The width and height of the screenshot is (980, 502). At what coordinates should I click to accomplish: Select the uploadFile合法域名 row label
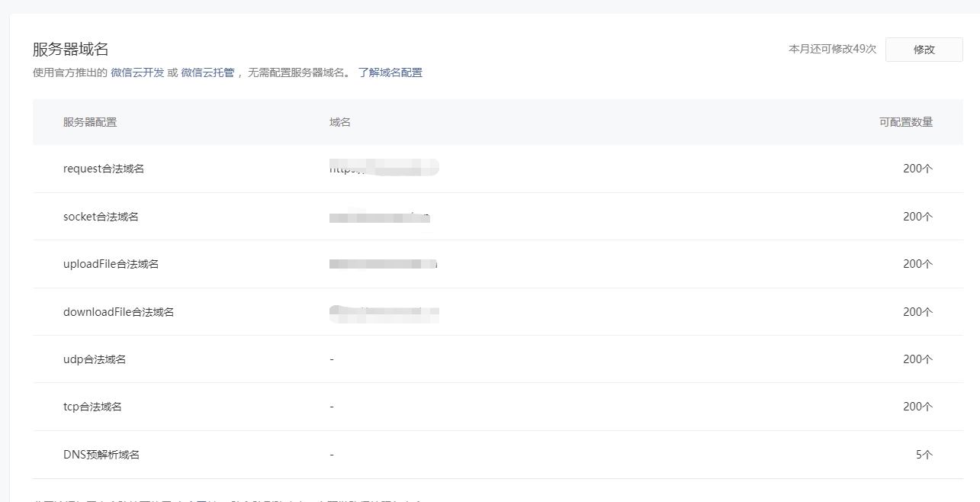click(x=111, y=264)
